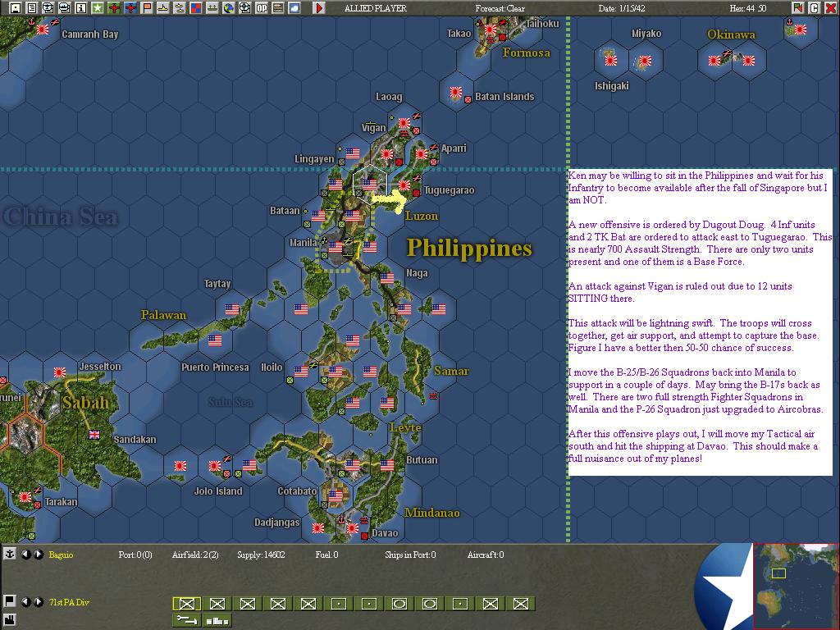The image size is (840, 630).
Task: Select the US flag hex at Lingayen
Action: click(353, 153)
